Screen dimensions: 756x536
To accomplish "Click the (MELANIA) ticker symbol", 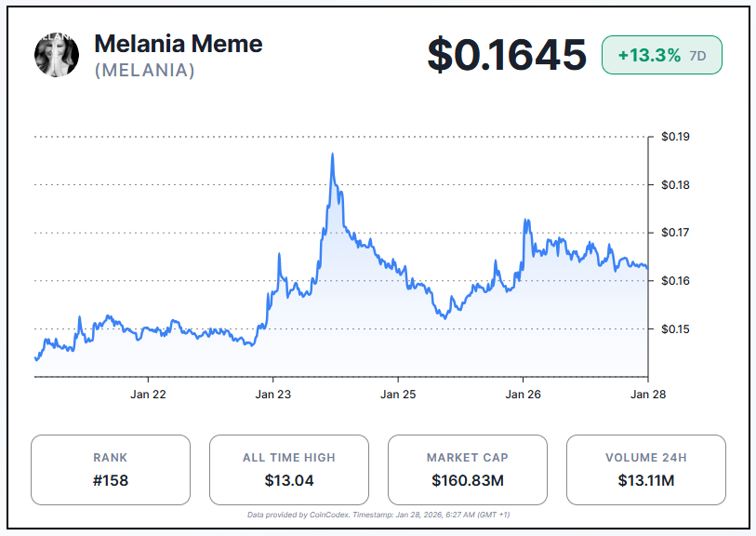I will tap(144, 71).
